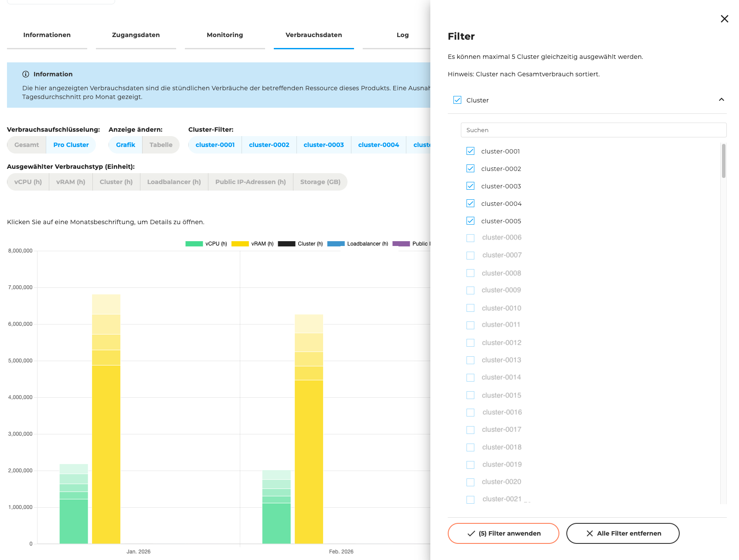739x560 pixels.
Task: Click the vRAM (h) consumption type button
Action: coord(71,182)
